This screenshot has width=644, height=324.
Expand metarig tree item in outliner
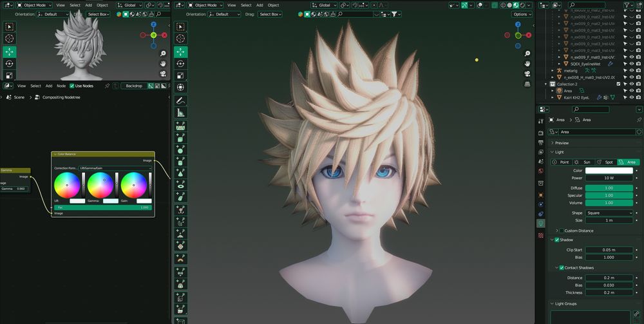coord(553,71)
